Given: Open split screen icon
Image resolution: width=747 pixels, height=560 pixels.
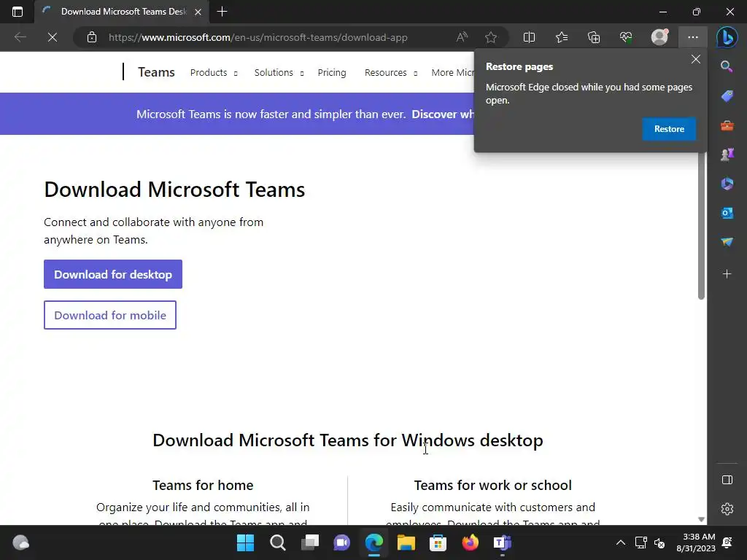Looking at the screenshot, I should coord(529,37).
